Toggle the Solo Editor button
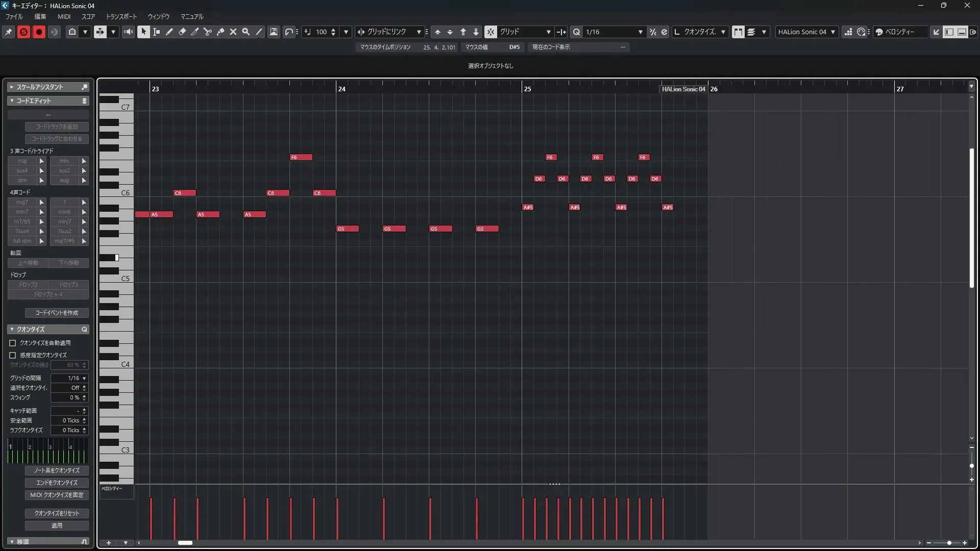Viewport: 980px width, 551px height. 23,32
